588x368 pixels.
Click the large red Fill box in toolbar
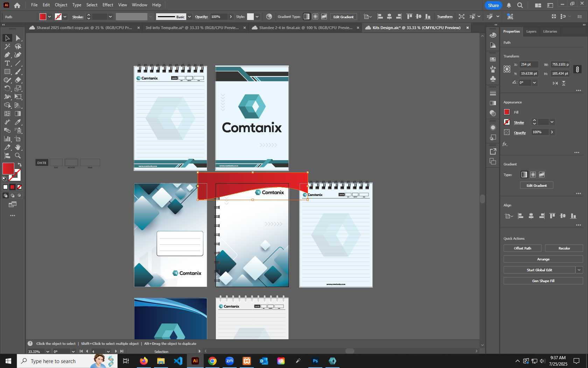[x=8, y=169]
